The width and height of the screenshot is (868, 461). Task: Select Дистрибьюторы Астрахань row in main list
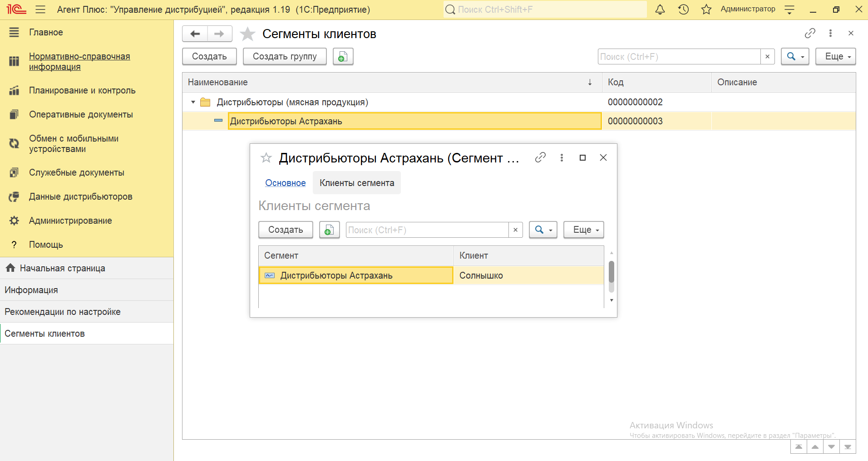point(519,121)
